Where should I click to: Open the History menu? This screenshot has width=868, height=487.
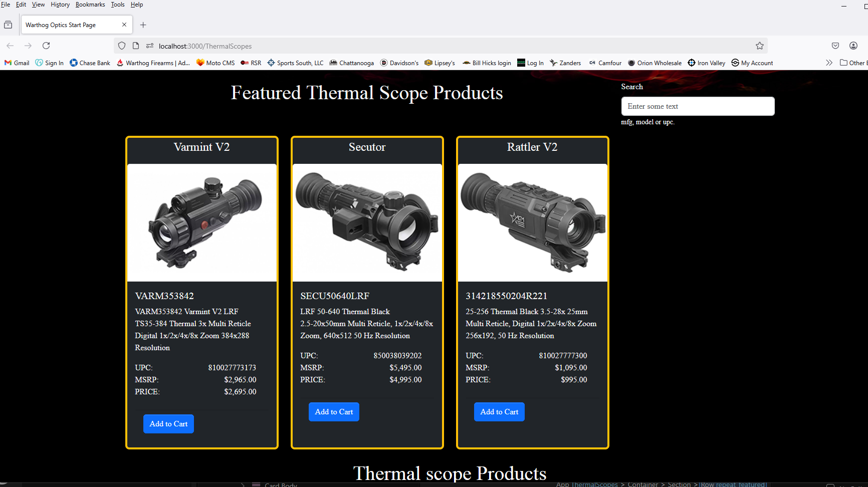(x=60, y=5)
